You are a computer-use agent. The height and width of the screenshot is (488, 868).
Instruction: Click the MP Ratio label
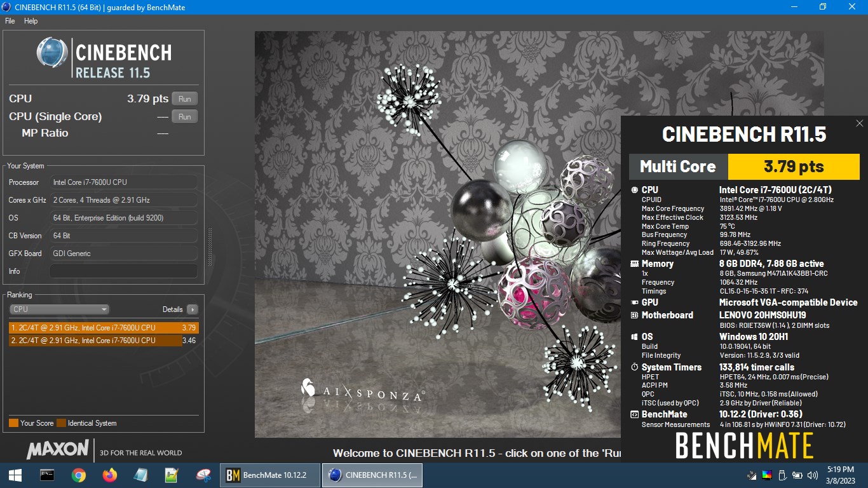point(45,133)
